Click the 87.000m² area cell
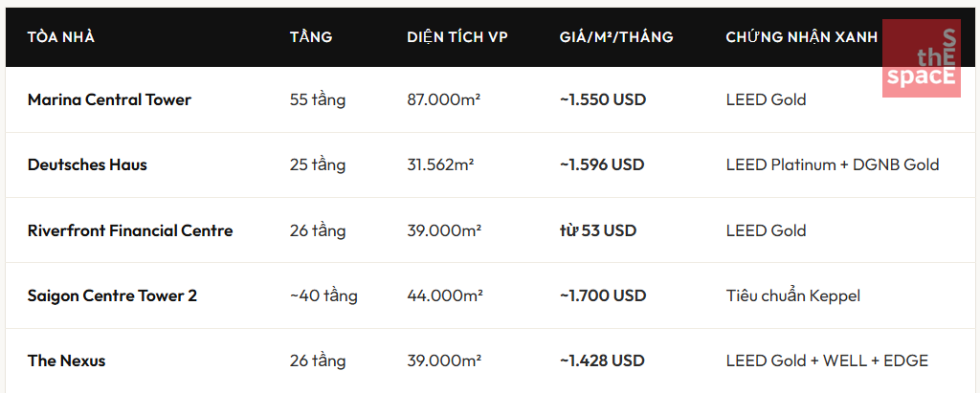 (x=444, y=99)
